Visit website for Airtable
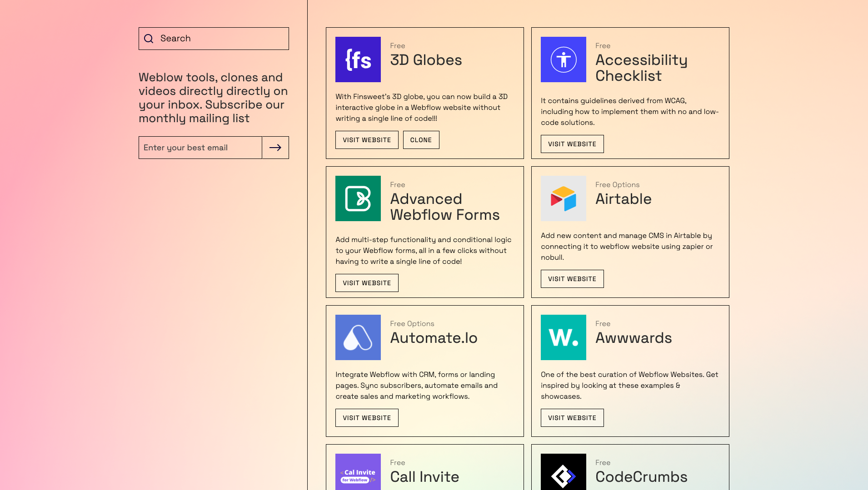The image size is (868, 490). [x=572, y=279]
